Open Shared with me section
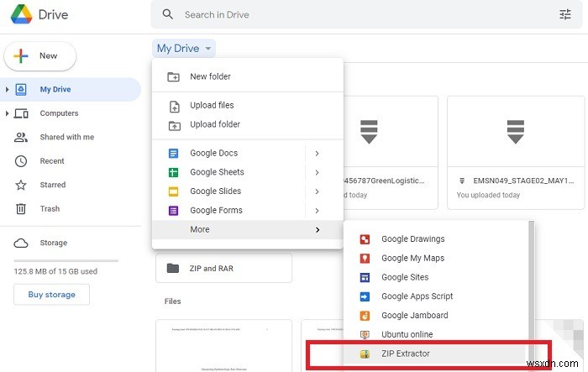Screen dimensions: 588x372 pos(66,137)
